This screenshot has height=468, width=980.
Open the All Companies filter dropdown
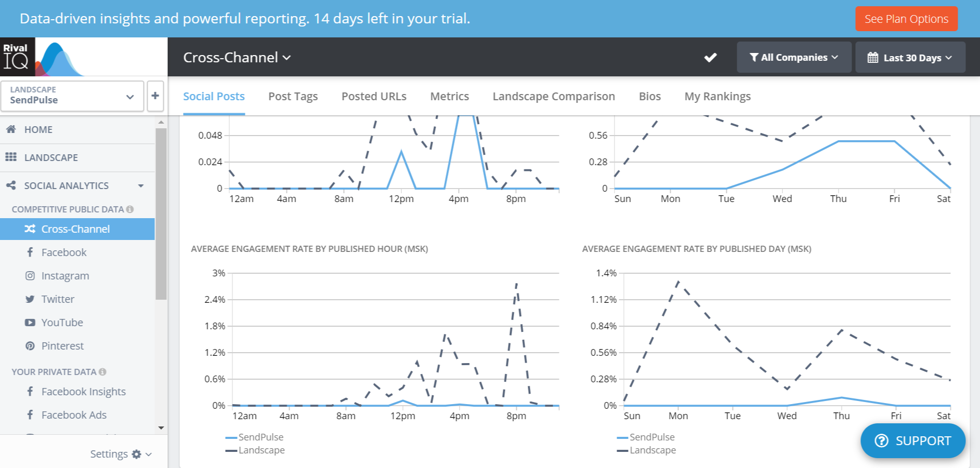pos(794,57)
